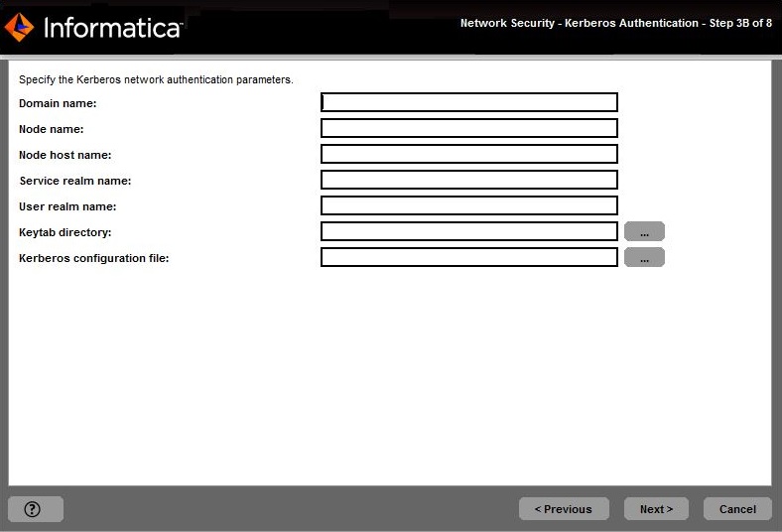The width and height of the screenshot is (782, 532).
Task: Click the 'Node name:' label
Action: pyautogui.click(x=52, y=129)
